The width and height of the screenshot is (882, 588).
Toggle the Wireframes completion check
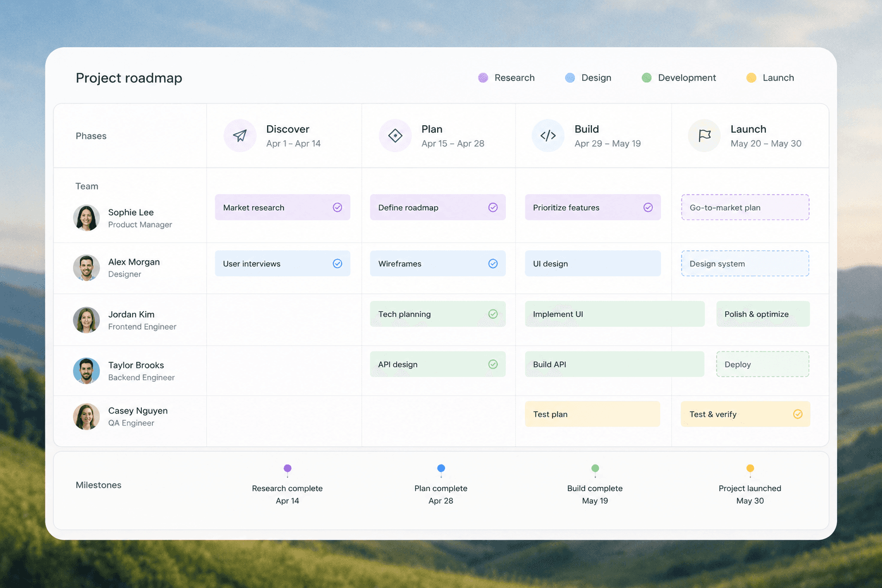pyautogui.click(x=493, y=264)
